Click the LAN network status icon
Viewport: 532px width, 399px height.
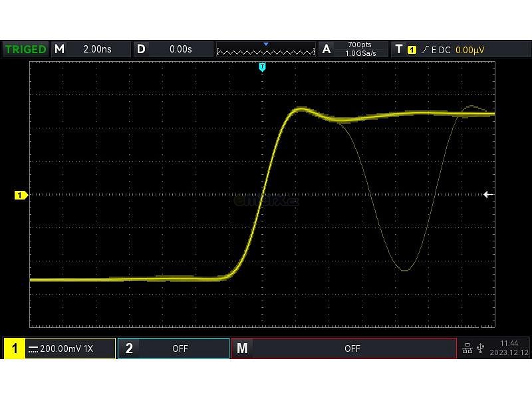[x=467, y=348]
